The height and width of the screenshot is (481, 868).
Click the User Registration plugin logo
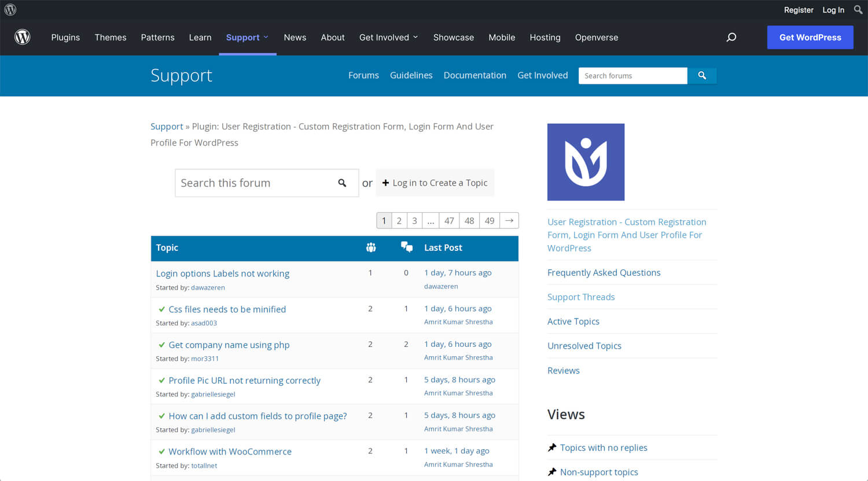coord(586,162)
